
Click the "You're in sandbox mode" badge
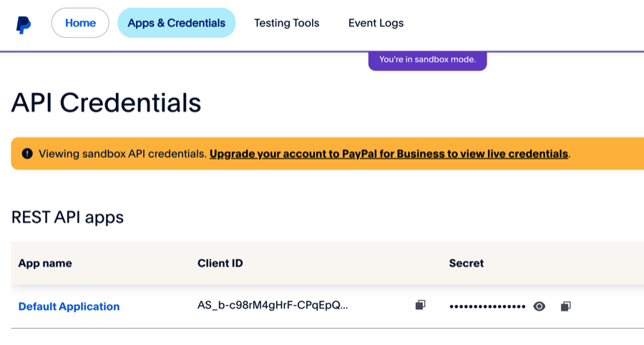pos(428,60)
